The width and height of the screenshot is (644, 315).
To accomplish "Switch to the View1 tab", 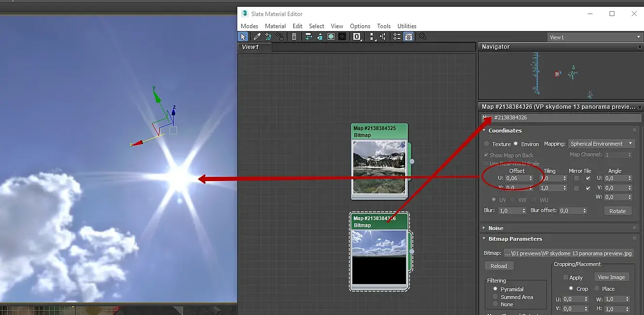I will tap(255, 47).
